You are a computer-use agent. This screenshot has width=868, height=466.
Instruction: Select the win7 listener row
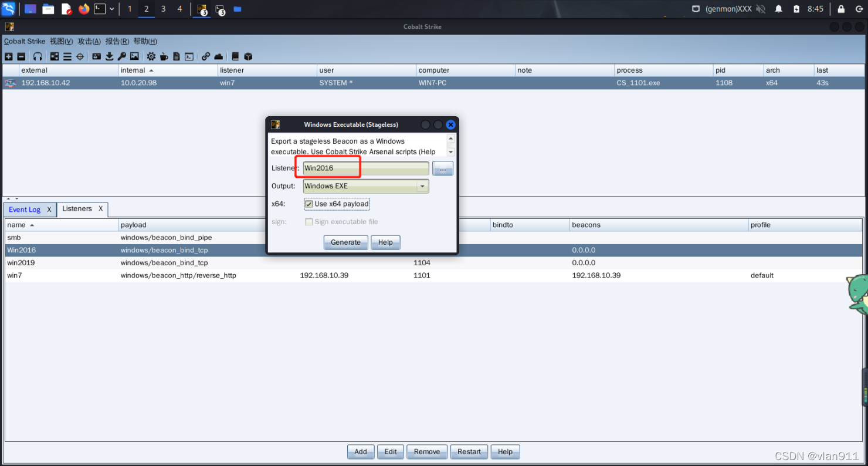coord(434,275)
